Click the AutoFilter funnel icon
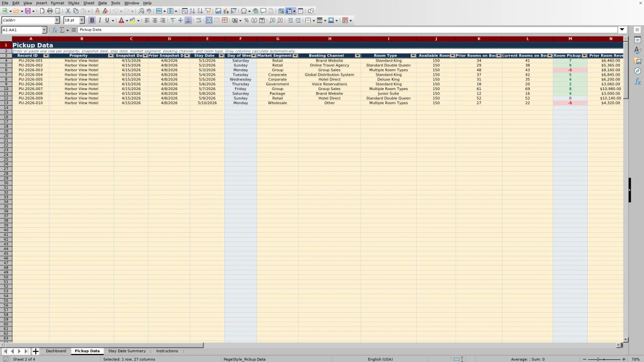Image resolution: width=644 pixels, height=362 pixels. [x=208, y=11]
